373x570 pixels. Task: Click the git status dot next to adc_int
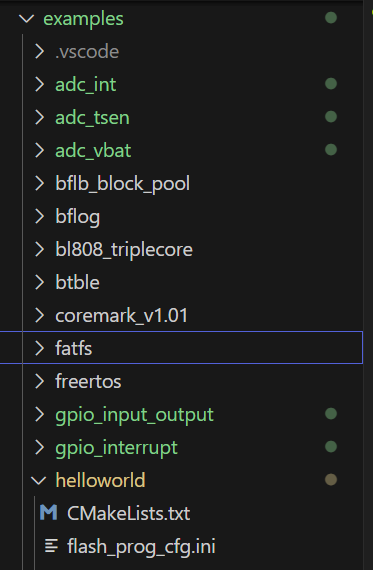(331, 84)
